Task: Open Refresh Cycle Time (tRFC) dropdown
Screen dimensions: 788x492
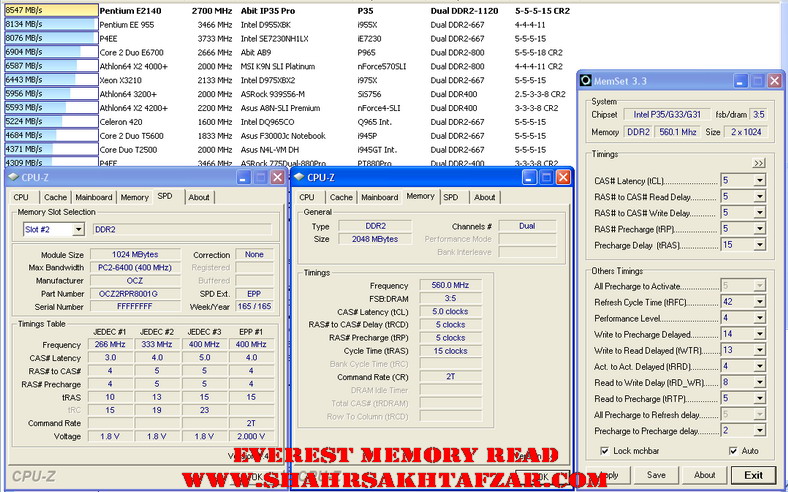Action: pos(759,302)
